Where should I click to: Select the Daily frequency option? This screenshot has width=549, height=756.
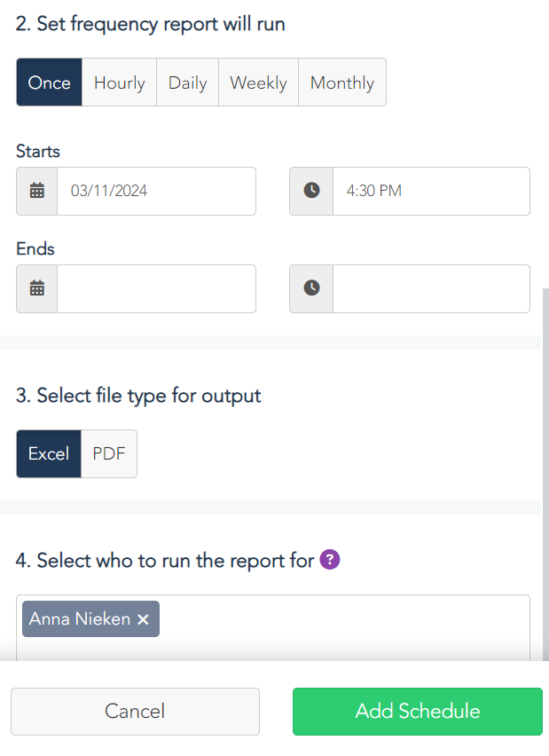(x=187, y=83)
